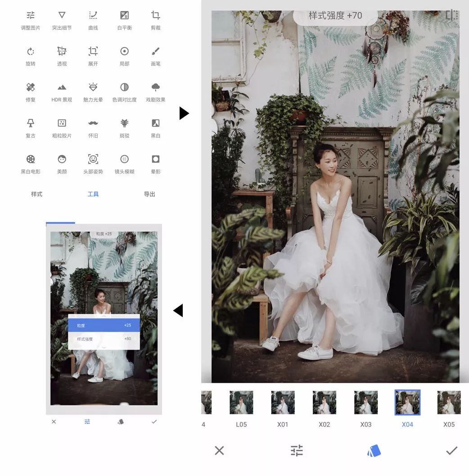Choose the X01 style thumbnail
This screenshot has height=476, width=469.
tap(283, 403)
